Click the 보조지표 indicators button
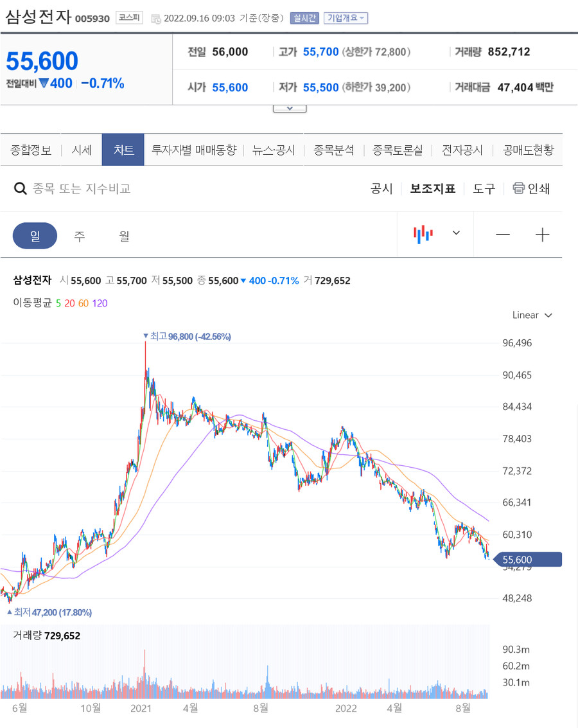The image size is (578, 728). 432,188
